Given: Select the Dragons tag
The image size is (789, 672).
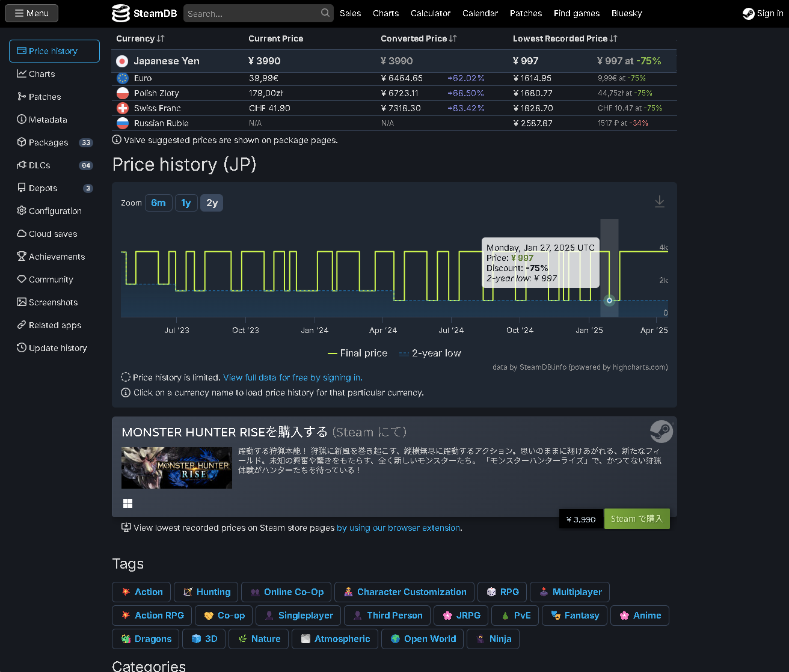Looking at the screenshot, I should (146, 639).
